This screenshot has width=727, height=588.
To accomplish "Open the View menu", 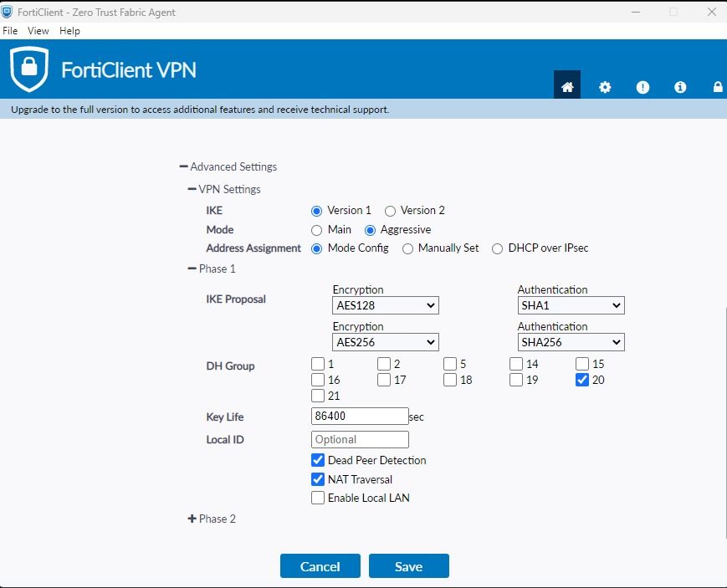I will 38,31.
